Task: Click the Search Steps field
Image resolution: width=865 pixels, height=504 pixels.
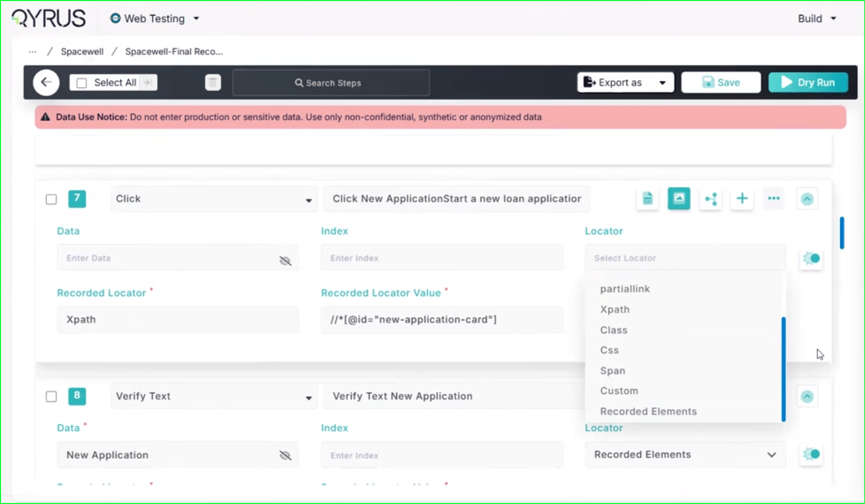Action: click(x=331, y=83)
